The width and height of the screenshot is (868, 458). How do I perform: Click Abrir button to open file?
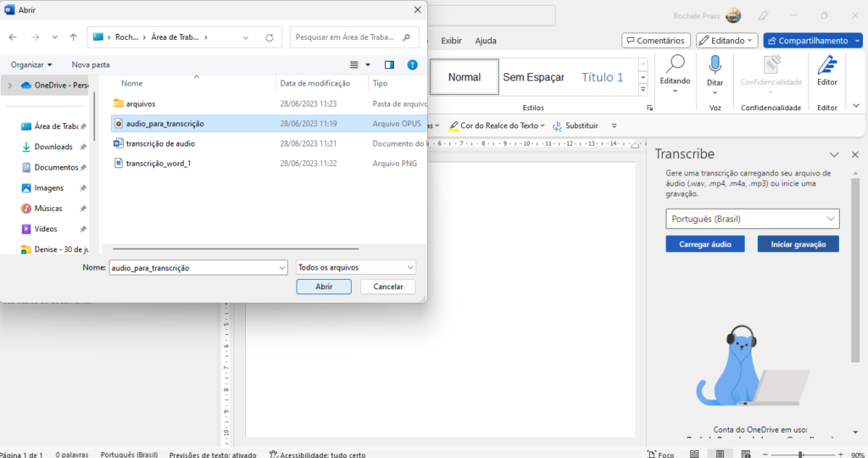click(324, 287)
